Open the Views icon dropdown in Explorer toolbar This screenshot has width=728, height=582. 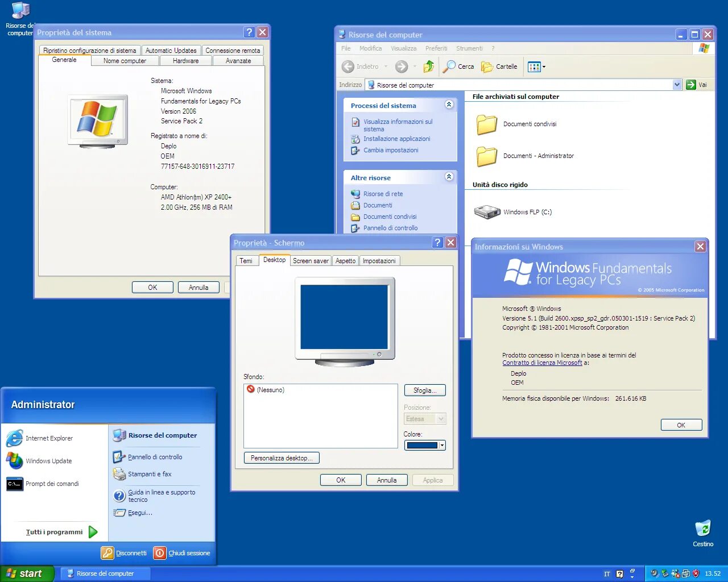click(x=536, y=66)
